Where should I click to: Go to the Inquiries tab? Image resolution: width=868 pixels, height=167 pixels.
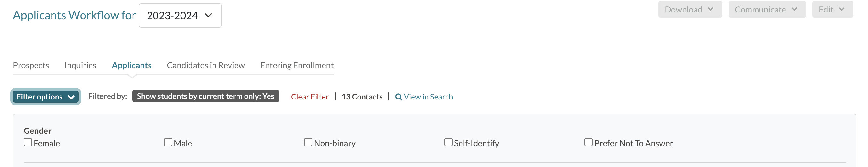click(x=80, y=65)
